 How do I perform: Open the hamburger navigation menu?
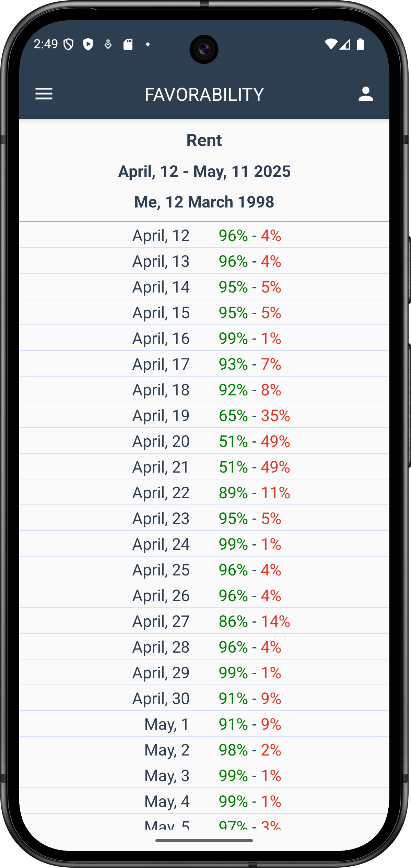coord(44,94)
